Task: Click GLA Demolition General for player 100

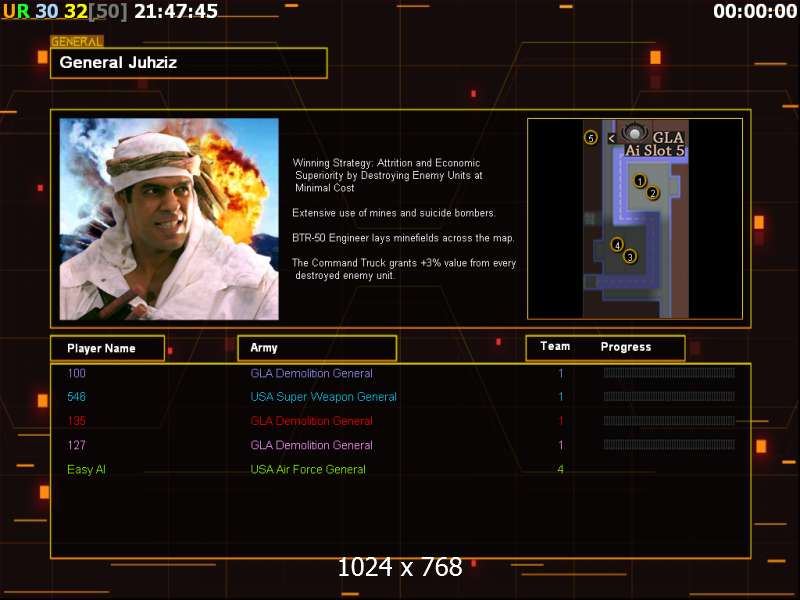Action: pos(312,373)
